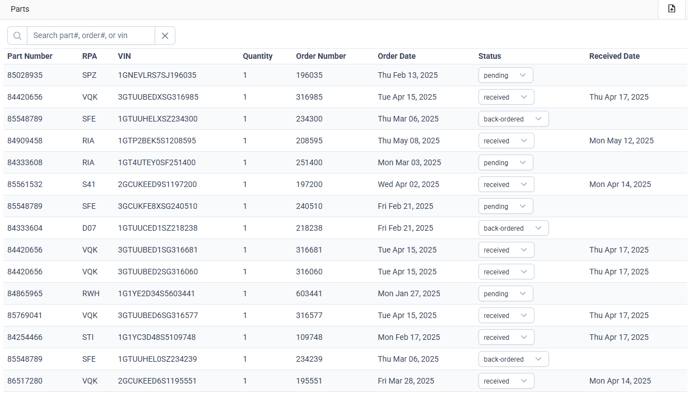Open status dropdown for order 603441

click(x=505, y=293)
